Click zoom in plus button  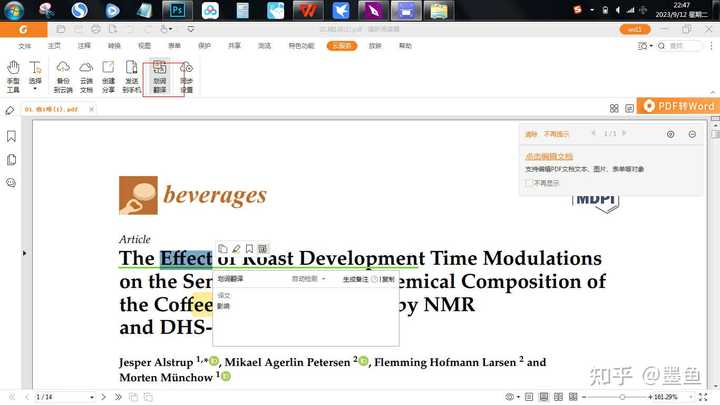[650, 397]
